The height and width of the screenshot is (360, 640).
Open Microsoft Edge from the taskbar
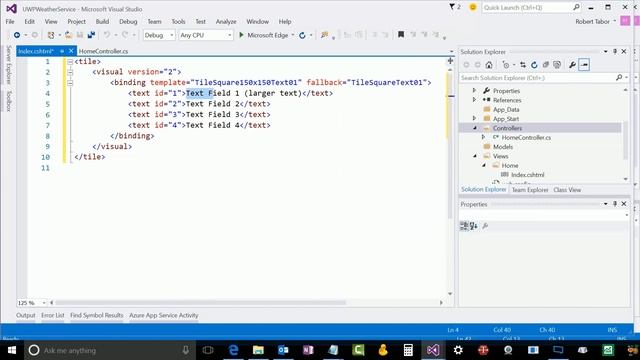[x=233, y=350]
